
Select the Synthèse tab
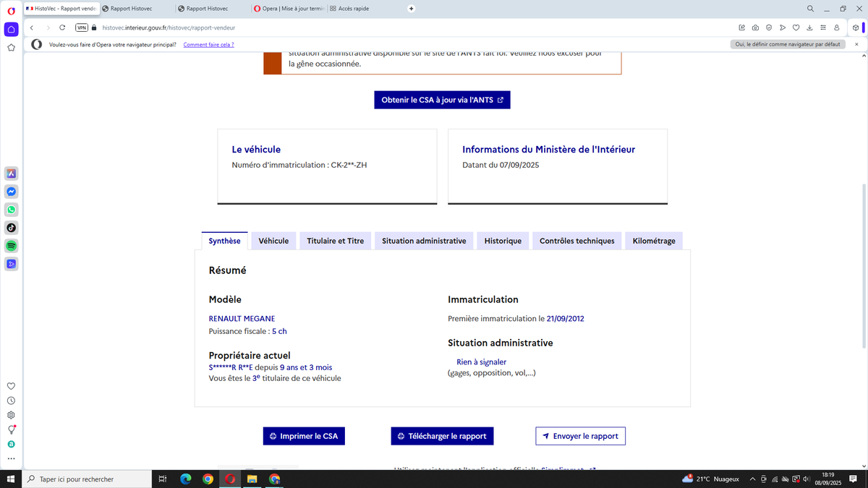click(x=224, y=241)
